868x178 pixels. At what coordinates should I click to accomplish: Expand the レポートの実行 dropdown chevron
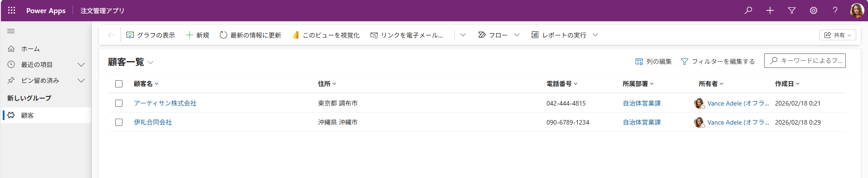[595, 35]
